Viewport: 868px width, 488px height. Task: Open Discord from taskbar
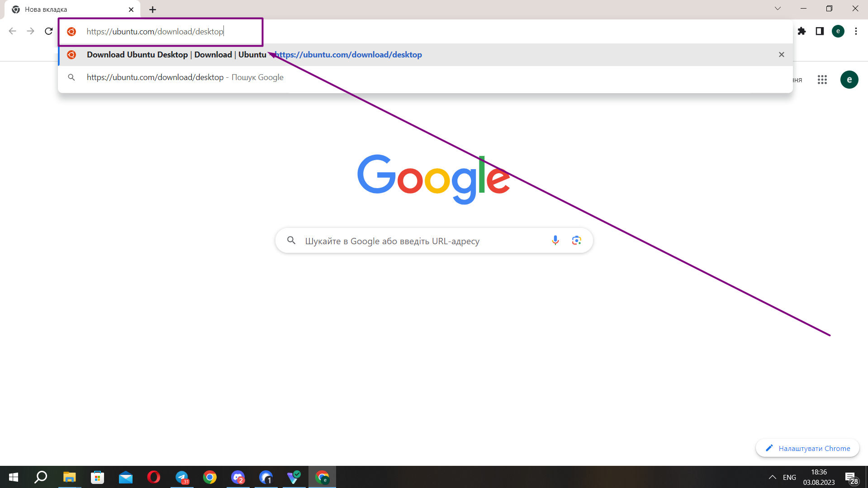coord(238,477)
